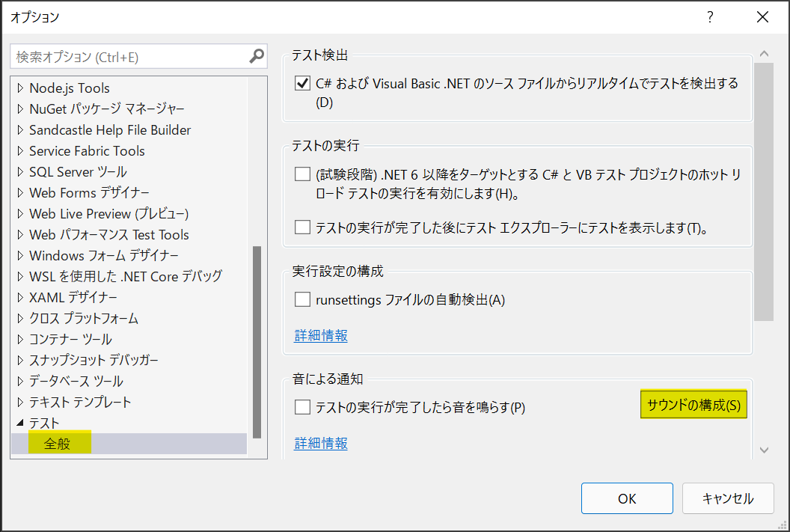Expand SQL Server ツール node
This screenshot has height=532, width=790.
pyautogui.click(x=20, y=172)
